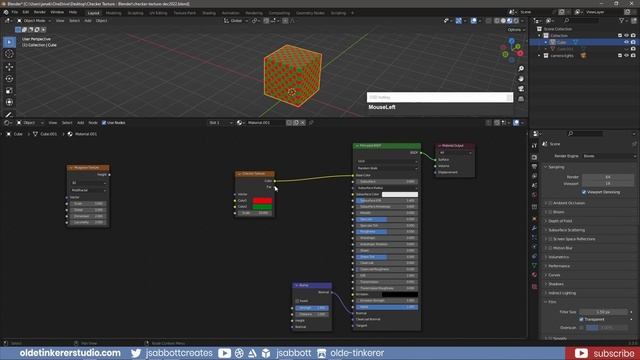This screenshot has height=360, width=640.
Task: Open the Slot 1 material slot dropdown
Action: click(x=220, y=122)
